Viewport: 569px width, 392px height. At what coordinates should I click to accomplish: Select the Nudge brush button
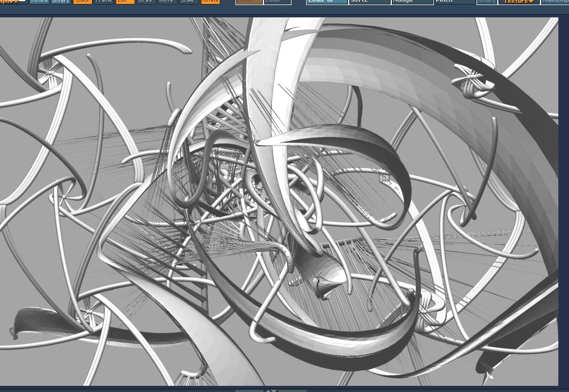click(412, 2)
